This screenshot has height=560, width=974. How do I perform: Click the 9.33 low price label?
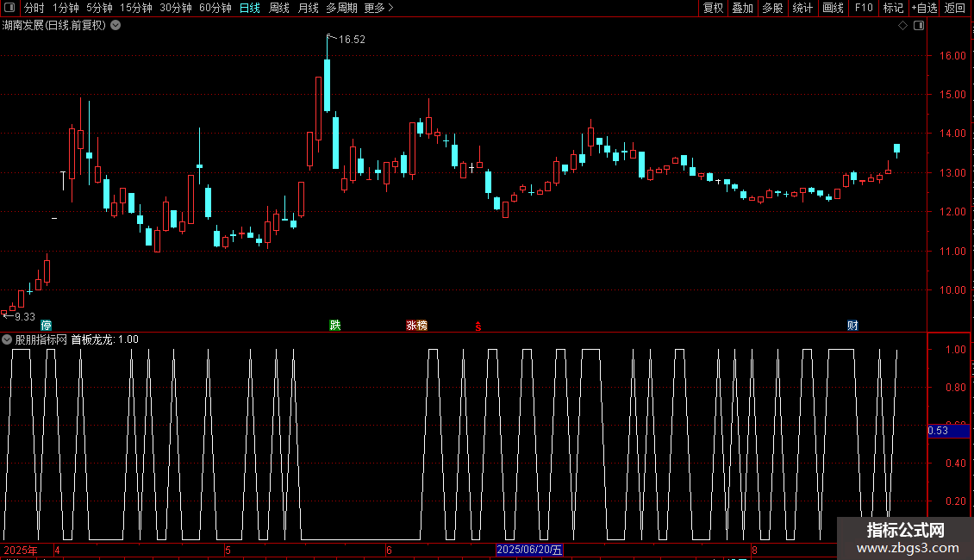25,317
